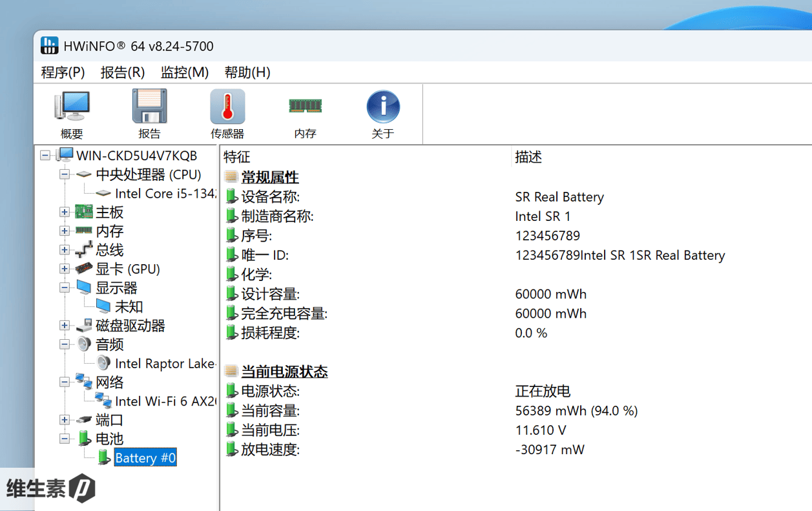Select the Intel Wi-Fi 6 adapter item
Viewport: 812px width, 511px height.
pyautogui.click(x=165, y=401)
